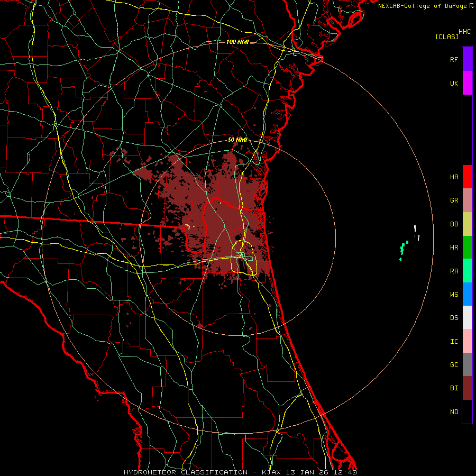Image resolution: width=476 pixels, height=476 pixels.
Task: Click the white dry snow echo offshore
Action: pos(415,228)
